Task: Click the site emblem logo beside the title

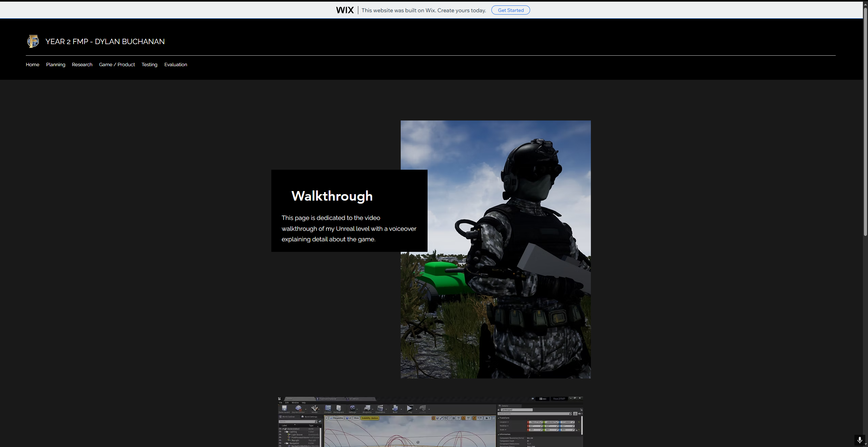Action: point(33,41)
